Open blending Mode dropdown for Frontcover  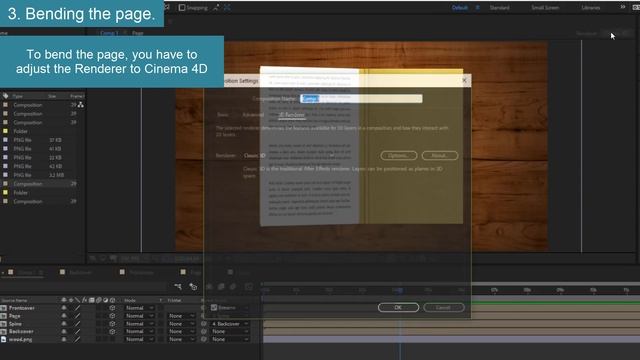(139, 308)
